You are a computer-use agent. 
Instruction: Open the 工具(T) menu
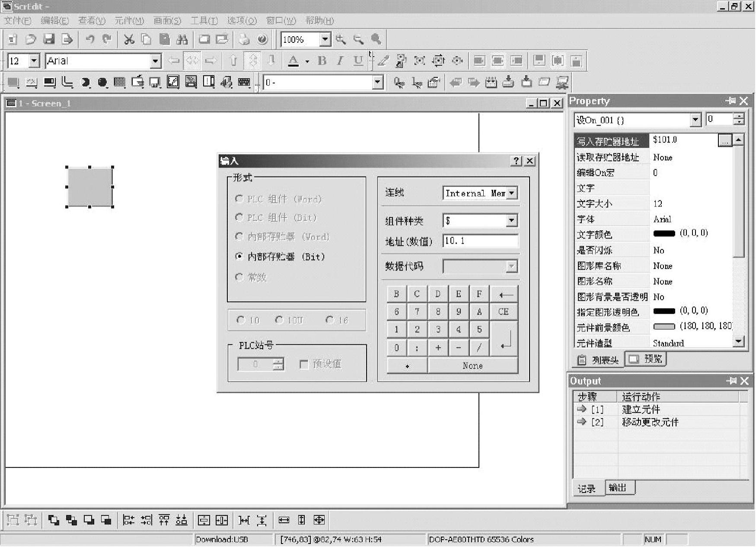click(x=204, y=21)
